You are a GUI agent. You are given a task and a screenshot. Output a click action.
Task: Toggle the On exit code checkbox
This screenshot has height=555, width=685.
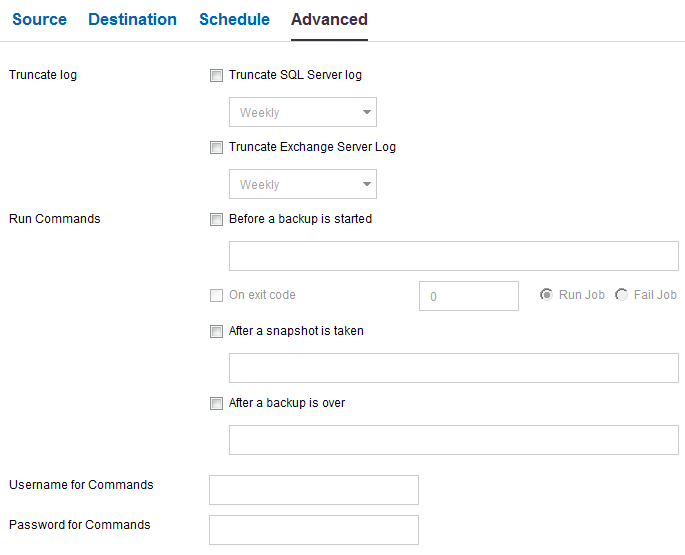tap(216, 295)
